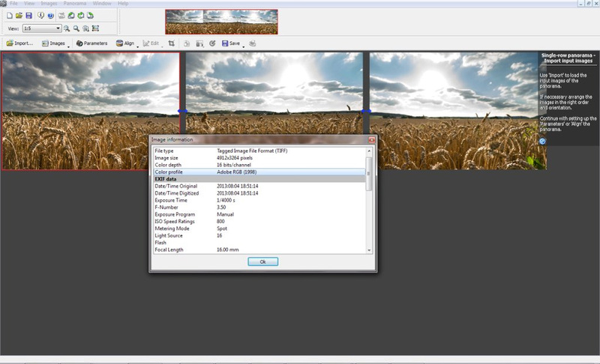The width and height of the screenshot is (600, 364).
Task: Click the Fit to window icon
Action: pyautogui.click(x=96, y=28)
